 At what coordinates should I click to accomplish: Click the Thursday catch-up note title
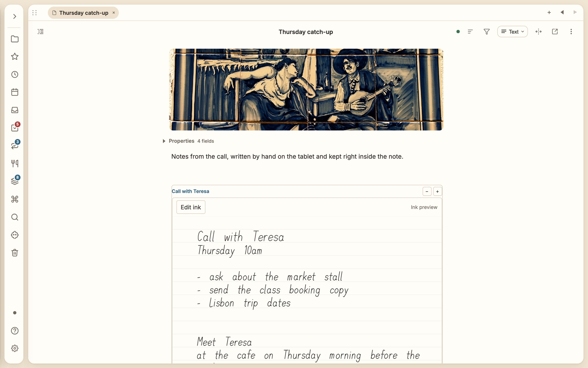306,32
